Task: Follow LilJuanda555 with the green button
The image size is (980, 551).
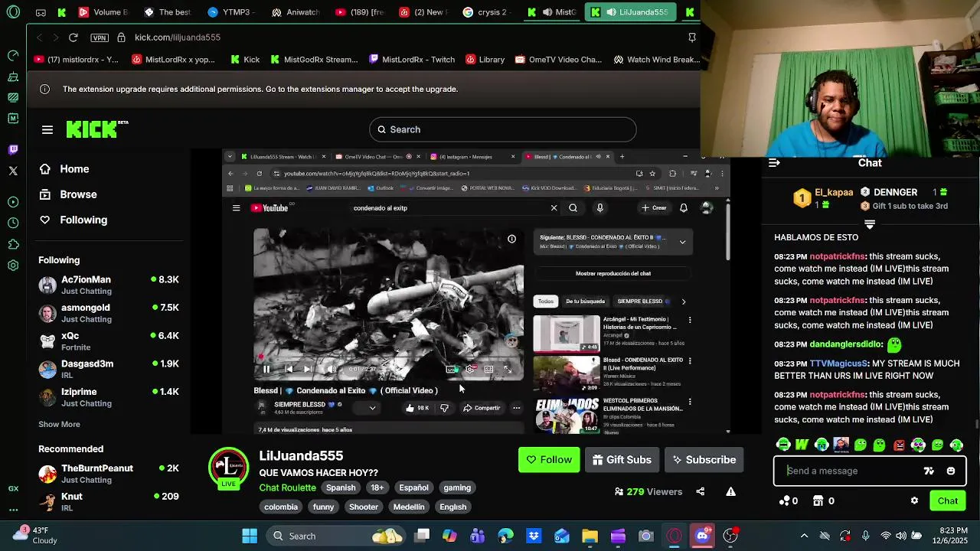Action: pyautogui.click(x=549, y=460)
